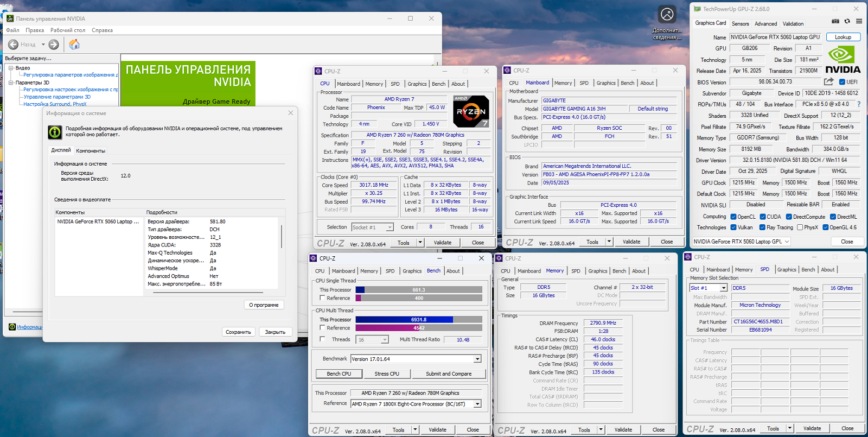Screen dimensions: 868x437
Task: Click the GPU-Z refresh icon
Action: (847, 22)
